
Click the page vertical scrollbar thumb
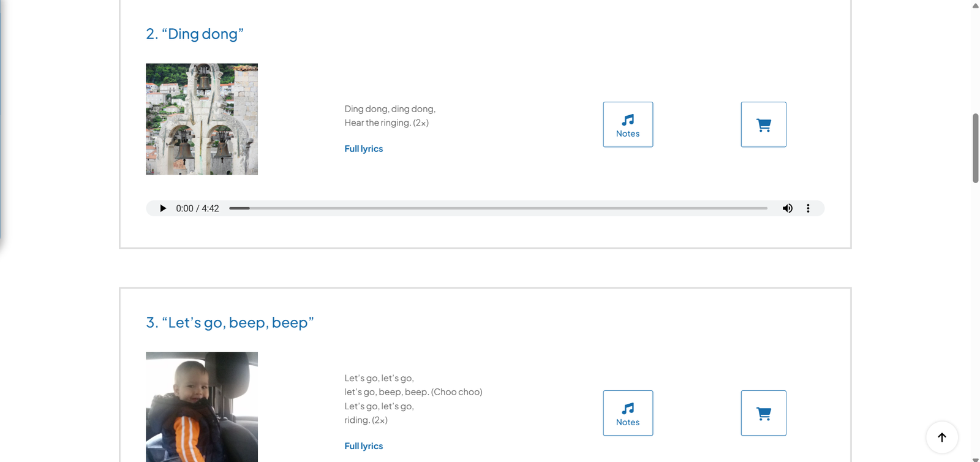(975, 148)
